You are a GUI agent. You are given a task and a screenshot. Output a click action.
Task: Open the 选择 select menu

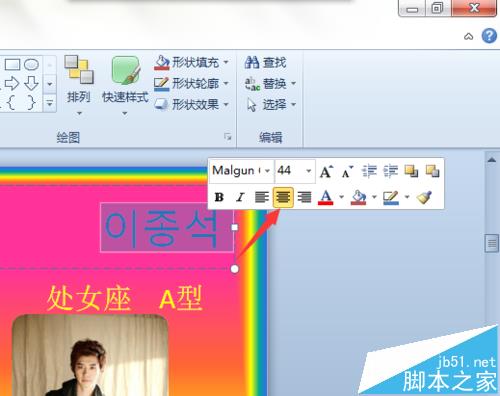(x=271, y=105)
